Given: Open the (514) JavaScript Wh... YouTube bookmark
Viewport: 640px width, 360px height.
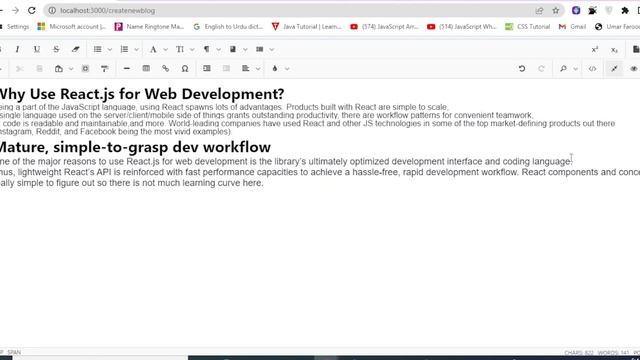Looking at the screenshot, I should (462, 27).
